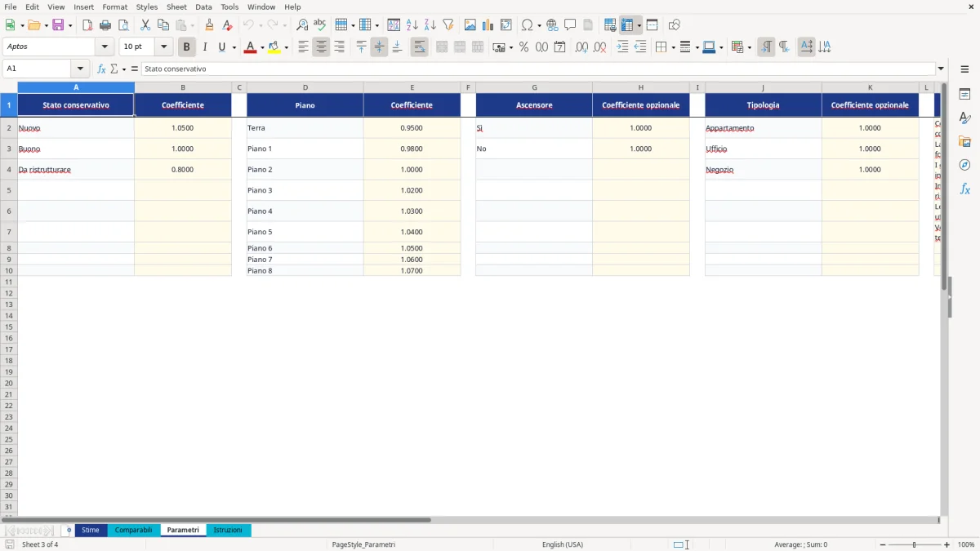
Task: Toggle Italic formatting
Action: pyautogui.click(x=205, y=47)
